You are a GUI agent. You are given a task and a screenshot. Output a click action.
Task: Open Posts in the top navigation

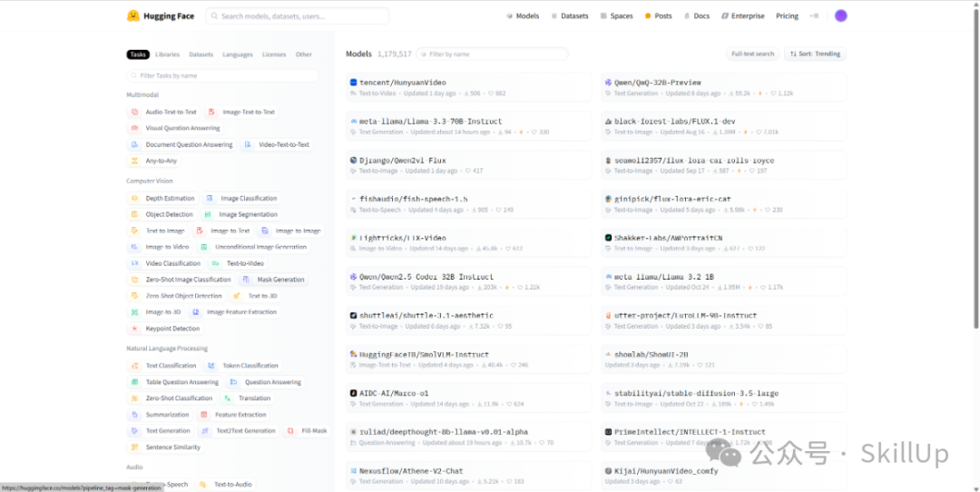click(x=658, y=15)
